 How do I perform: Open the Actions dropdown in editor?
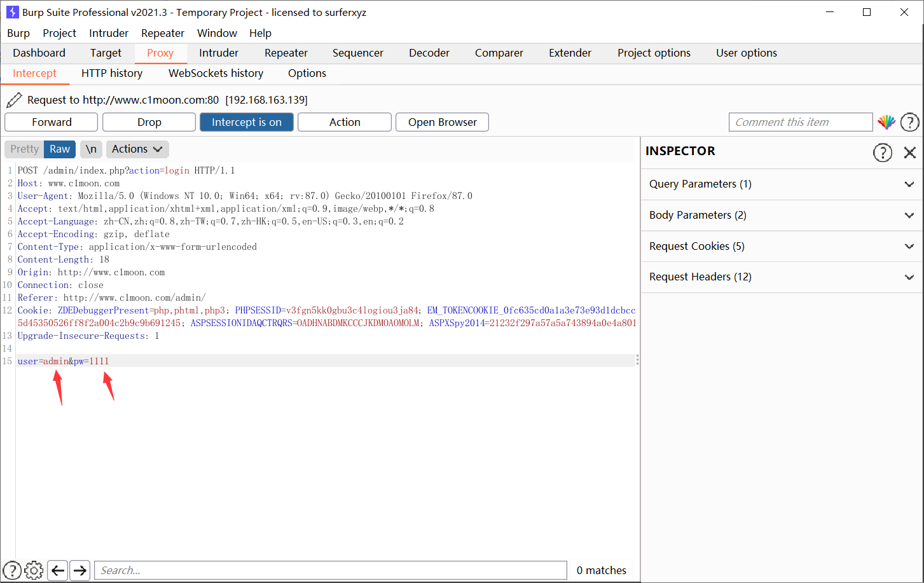[137, 149]
